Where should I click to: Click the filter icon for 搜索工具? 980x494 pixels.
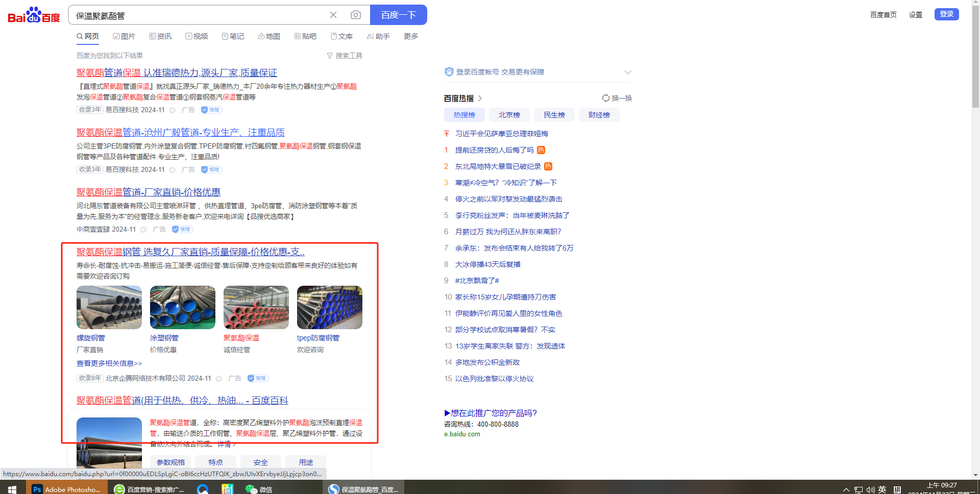coord(330,56)
